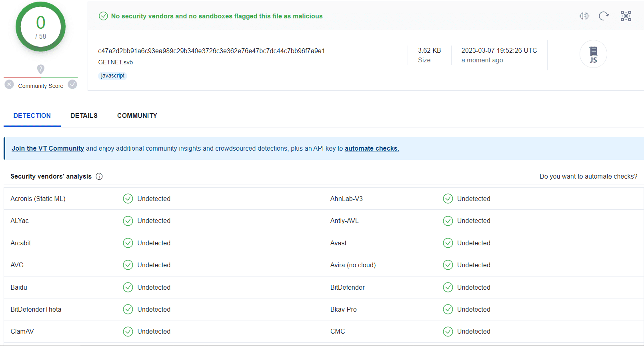Open the COMMUNITY tab
Image resolution: width=644 pixels, height=346 pixels.
137,116
